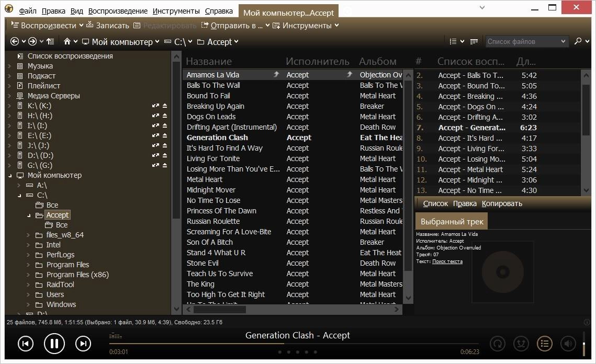Toggle the playlist view icon in player bar
This screenshot has width=596, height=364.
pos(545,344)
